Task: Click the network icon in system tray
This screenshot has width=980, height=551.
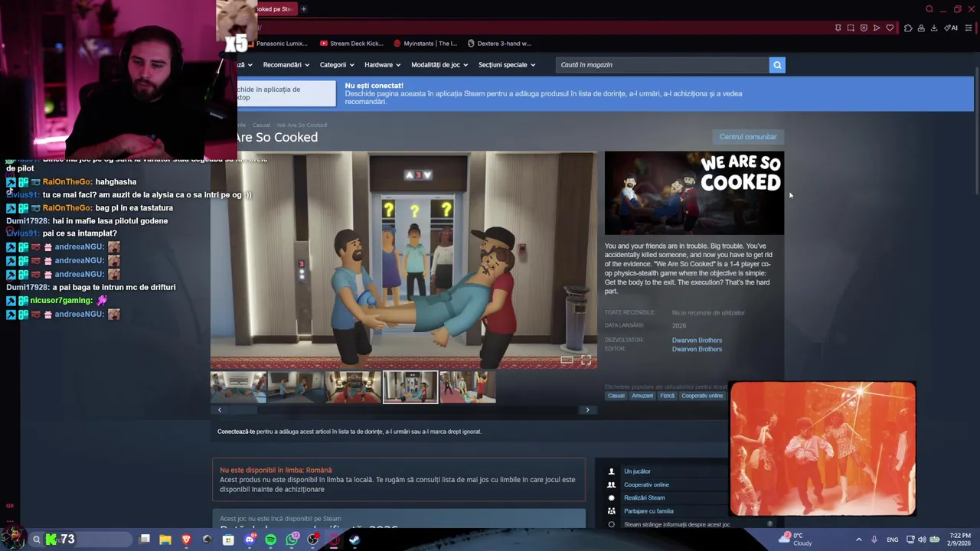Action: [x=910, y=540]
